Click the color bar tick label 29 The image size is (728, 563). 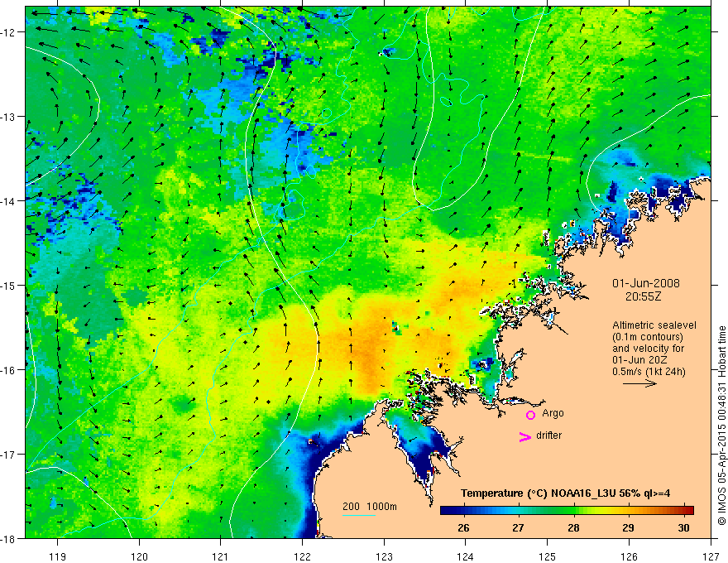[628, 527]
